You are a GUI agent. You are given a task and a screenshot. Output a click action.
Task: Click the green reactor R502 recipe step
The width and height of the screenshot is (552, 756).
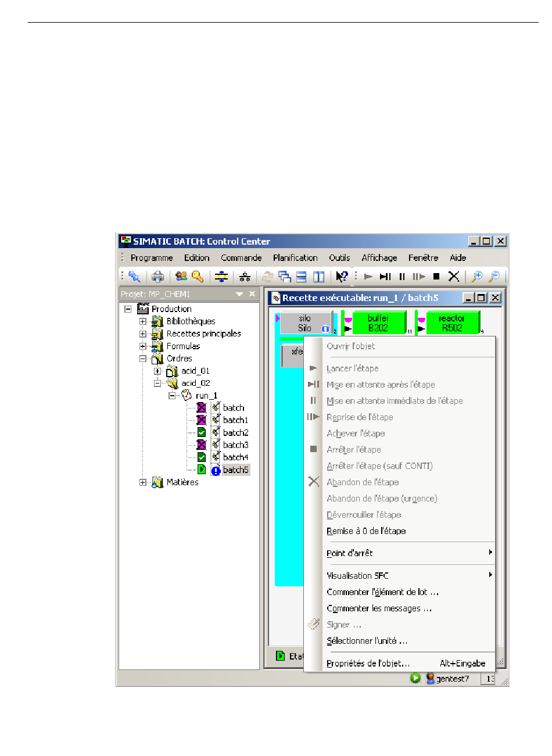click(451, 323)
